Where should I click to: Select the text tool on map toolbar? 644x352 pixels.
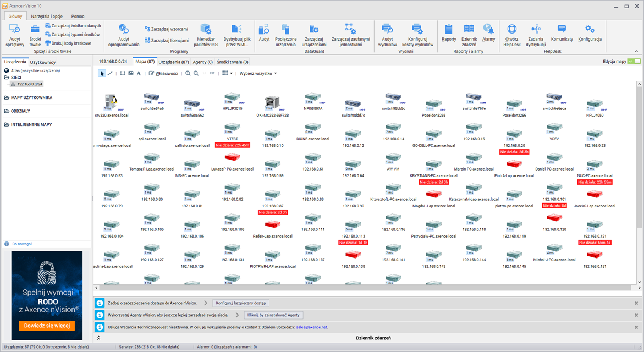click(139, 73)
